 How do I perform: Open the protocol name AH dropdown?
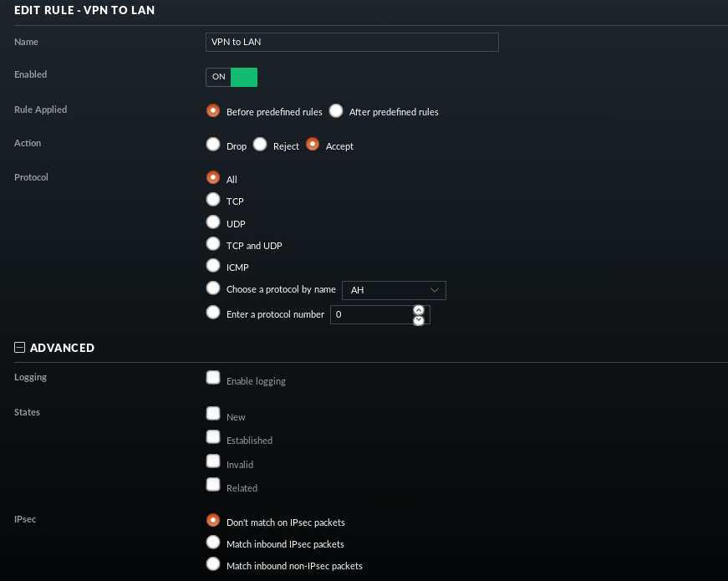point(394,290)
